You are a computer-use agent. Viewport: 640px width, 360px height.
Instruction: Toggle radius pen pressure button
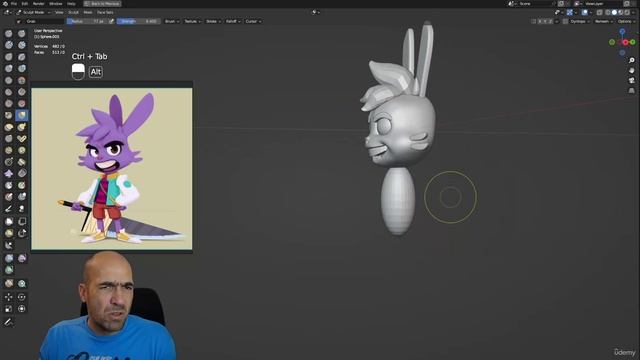pyautogui.click(x=111, y=21)
